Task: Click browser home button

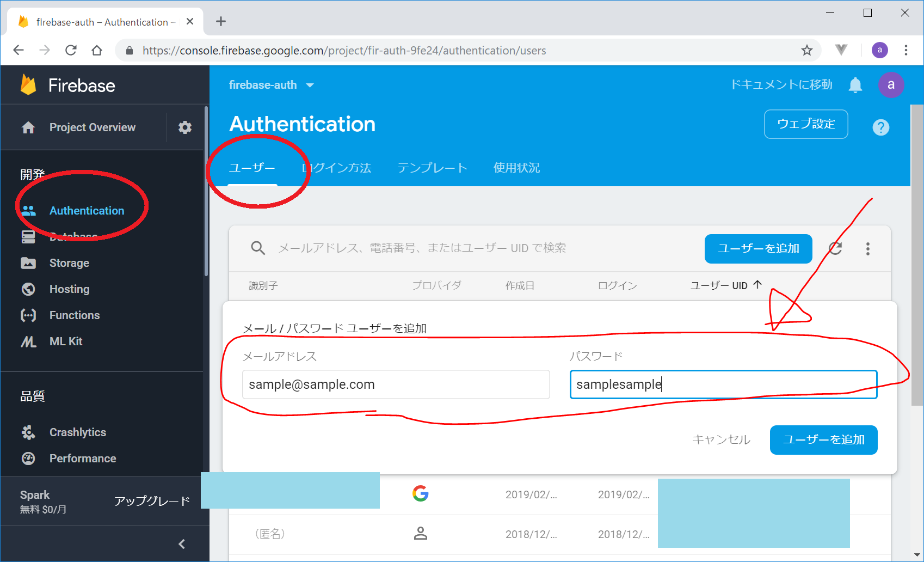Action: tap(97, 50)
